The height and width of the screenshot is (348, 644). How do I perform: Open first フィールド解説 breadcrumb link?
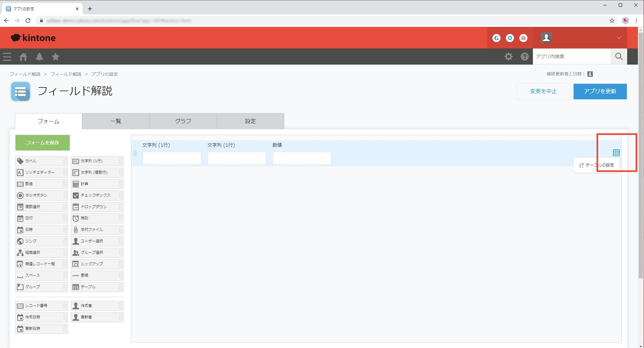coord(25,74)
